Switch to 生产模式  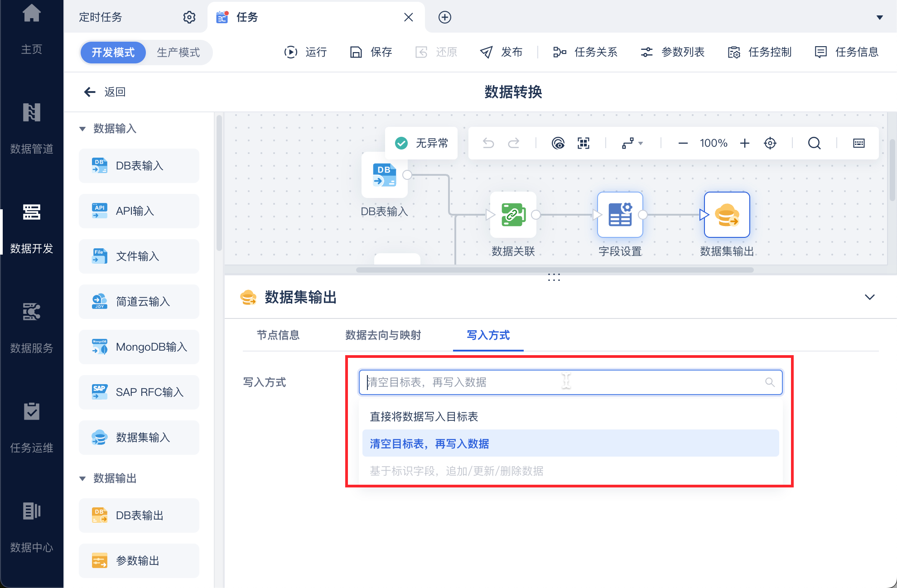click(178, 53)
